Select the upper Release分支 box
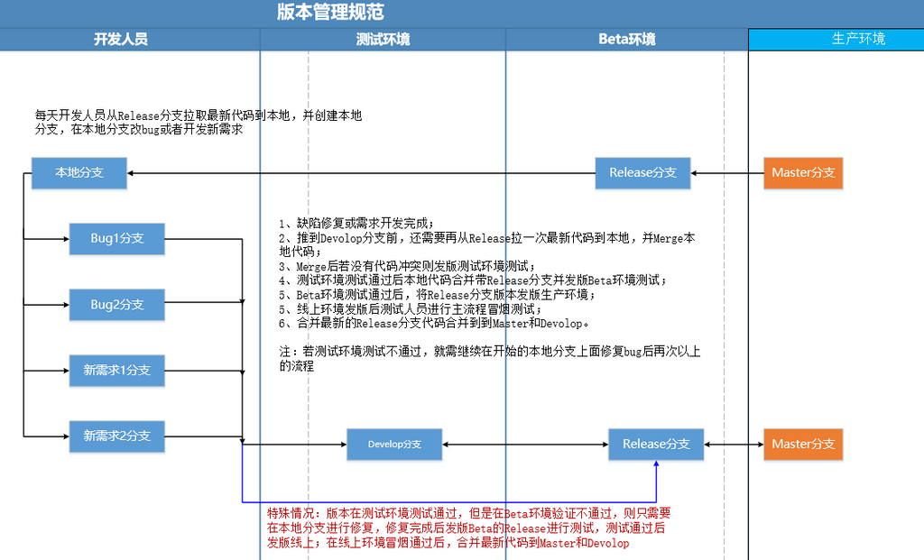 (642, 172)
